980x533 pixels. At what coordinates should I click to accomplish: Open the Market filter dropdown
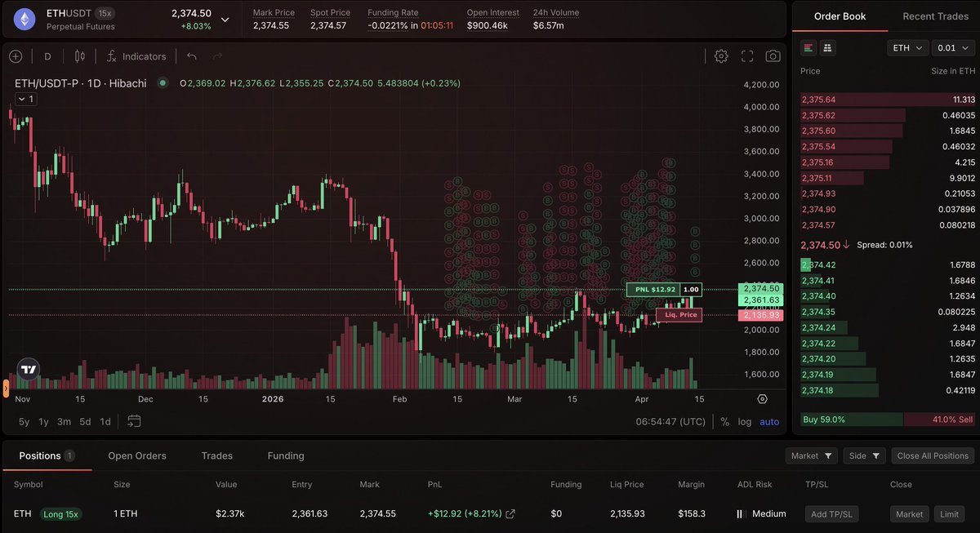tap(813, 456)
